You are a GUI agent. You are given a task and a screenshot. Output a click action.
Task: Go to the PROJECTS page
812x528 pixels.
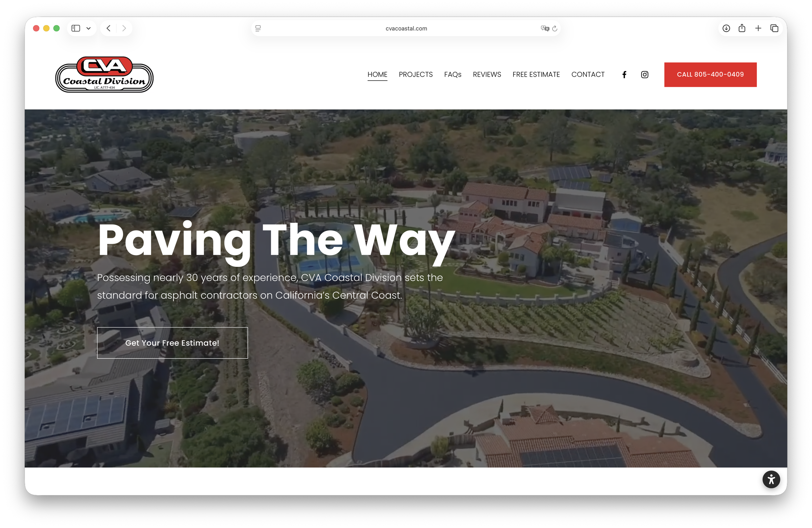tap(415, 74)
